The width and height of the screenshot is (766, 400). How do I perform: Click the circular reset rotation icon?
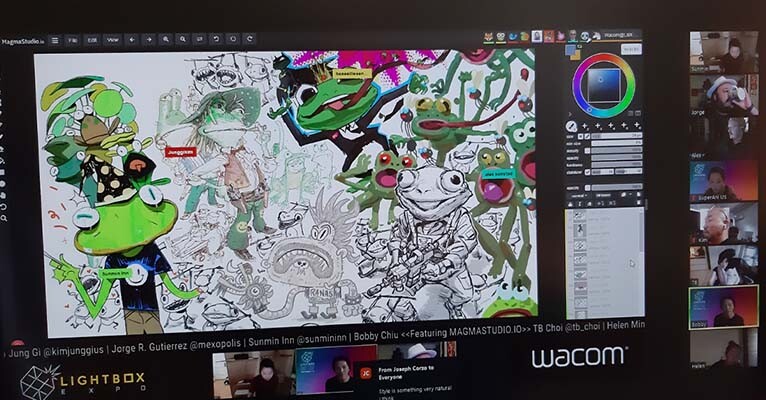[x=233, y=39]
